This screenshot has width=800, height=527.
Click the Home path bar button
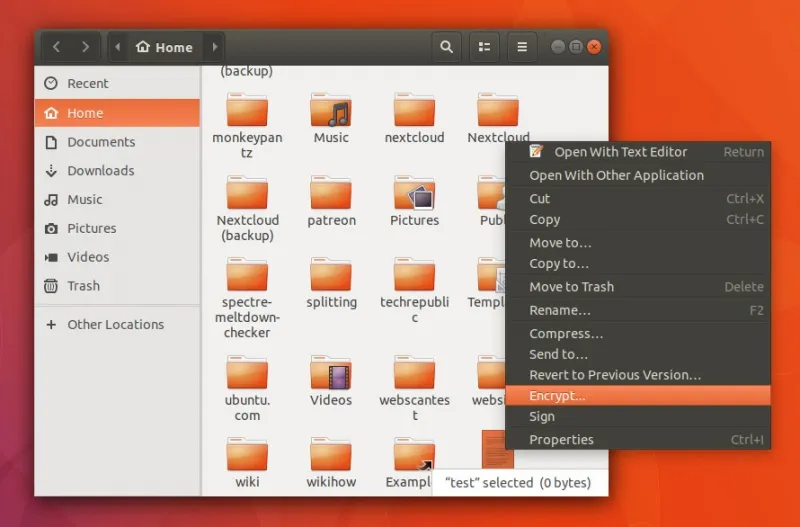[x=165, y=47]
